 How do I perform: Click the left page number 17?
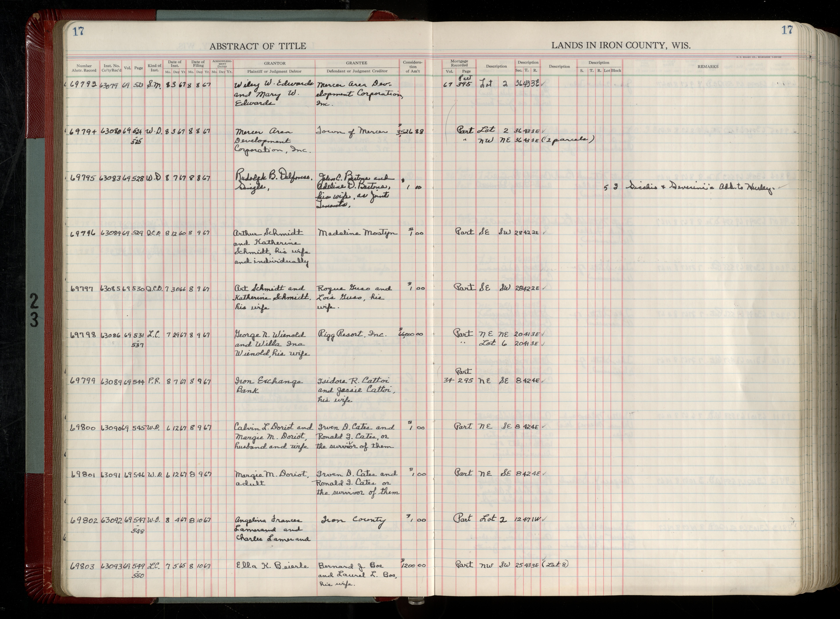[x=78, y=32]
